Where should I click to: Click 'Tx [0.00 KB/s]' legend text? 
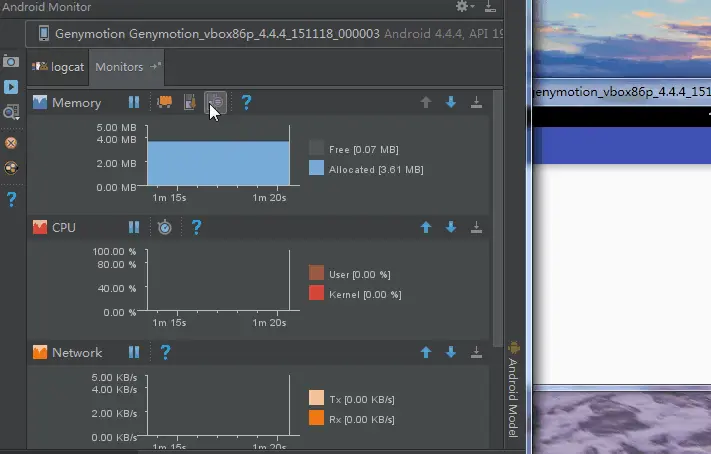point(362,400)
